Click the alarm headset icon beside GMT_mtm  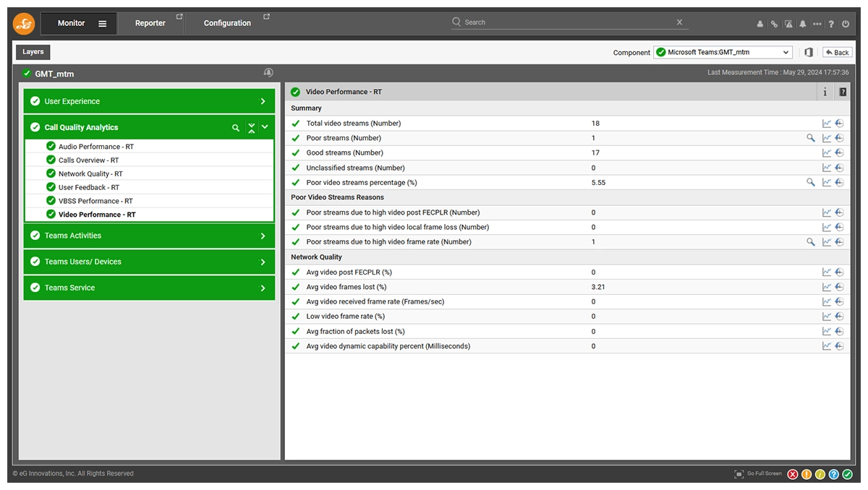(x=268, y=73)
